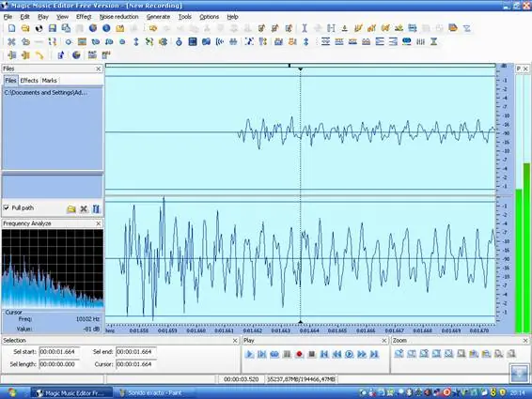Image resolution: width=532 pixels, height=399 pixels.
Task: Select the Files tab
Action: pos(10,81)
